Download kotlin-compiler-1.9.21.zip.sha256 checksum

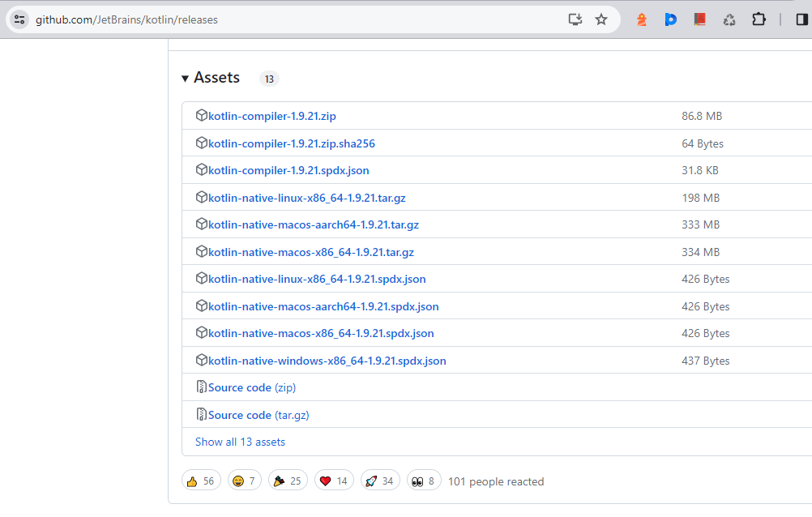pos(292,143)
